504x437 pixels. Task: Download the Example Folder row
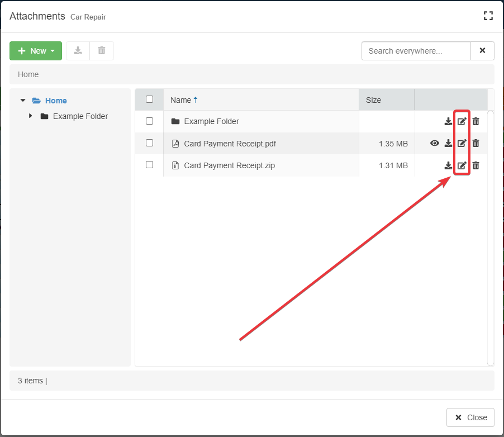[448, 121]
